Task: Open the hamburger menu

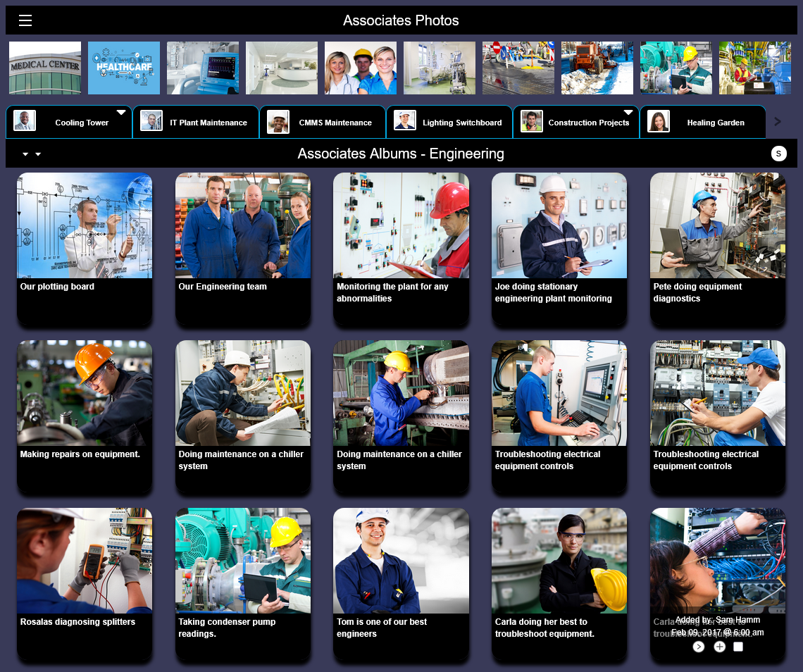Action: (25, 20)
